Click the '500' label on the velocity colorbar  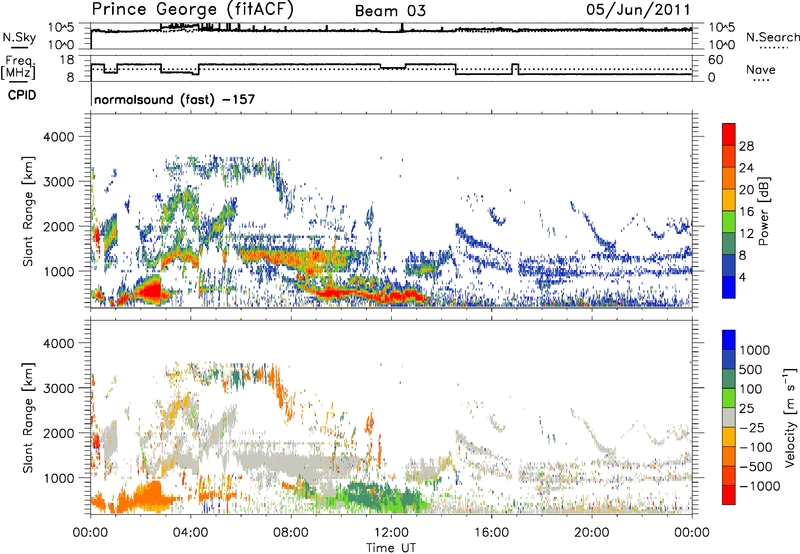click(751, 369)
